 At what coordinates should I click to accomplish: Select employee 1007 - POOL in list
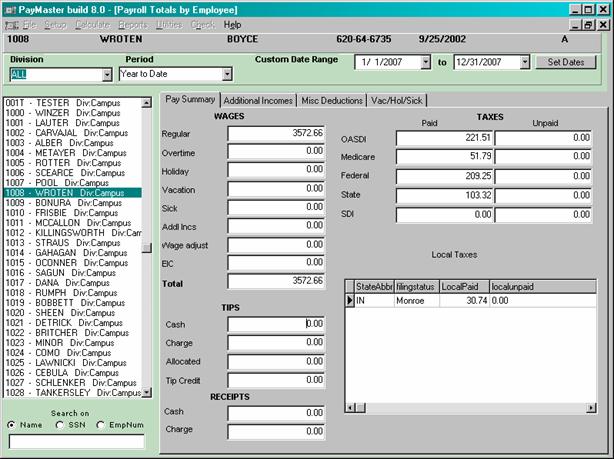72,183
